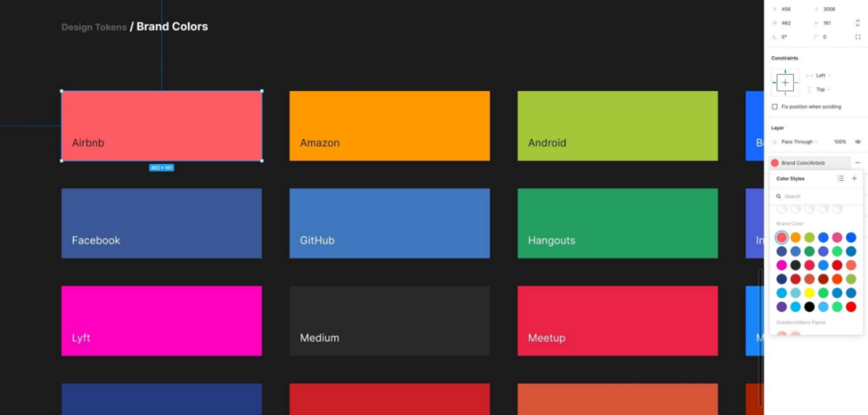Image resolution: width=868 pixels, height=415 pixels.
Task: Click the search magnifier icon in Color Styles
Action: coord(779,196)
